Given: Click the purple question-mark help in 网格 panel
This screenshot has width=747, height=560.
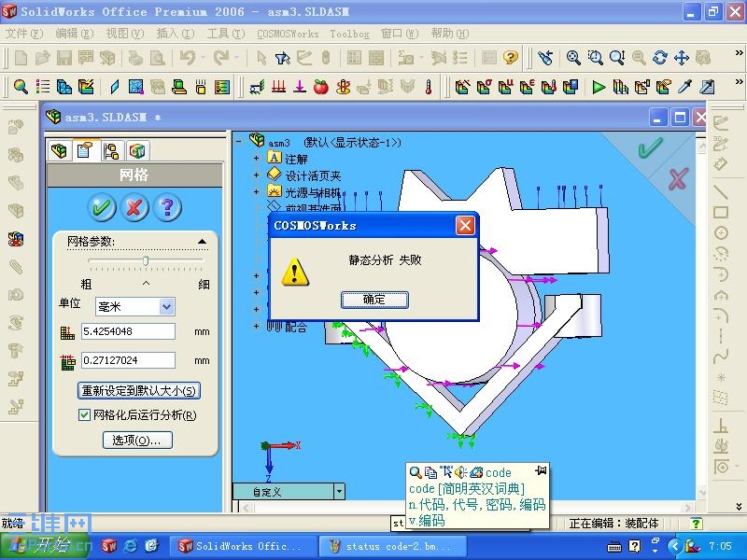Looking at the screenshot, I should (x=167, y=208).
